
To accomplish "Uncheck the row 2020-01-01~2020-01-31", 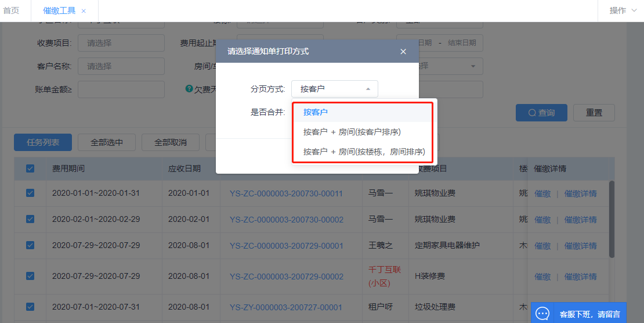I will point(30,193).
